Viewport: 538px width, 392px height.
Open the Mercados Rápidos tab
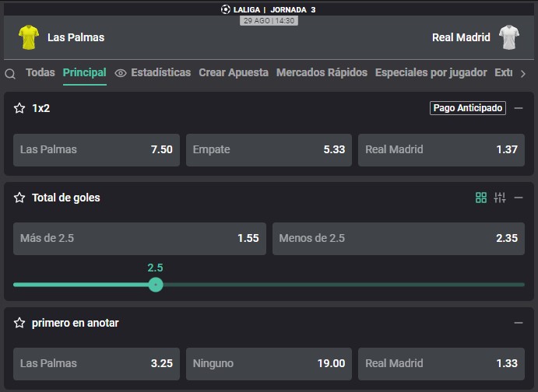(x=322, y=72)
